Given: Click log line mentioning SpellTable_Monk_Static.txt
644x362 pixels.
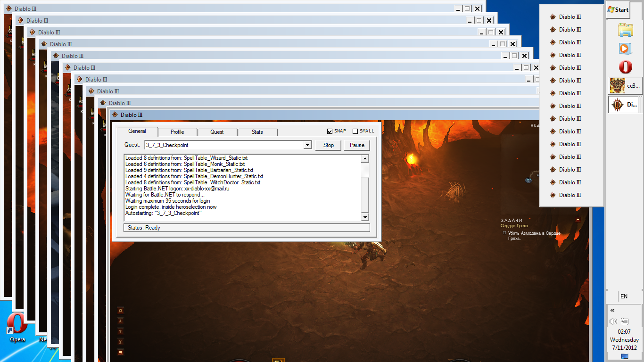Looking at the screenshot, I should click(x=185, y=164).
